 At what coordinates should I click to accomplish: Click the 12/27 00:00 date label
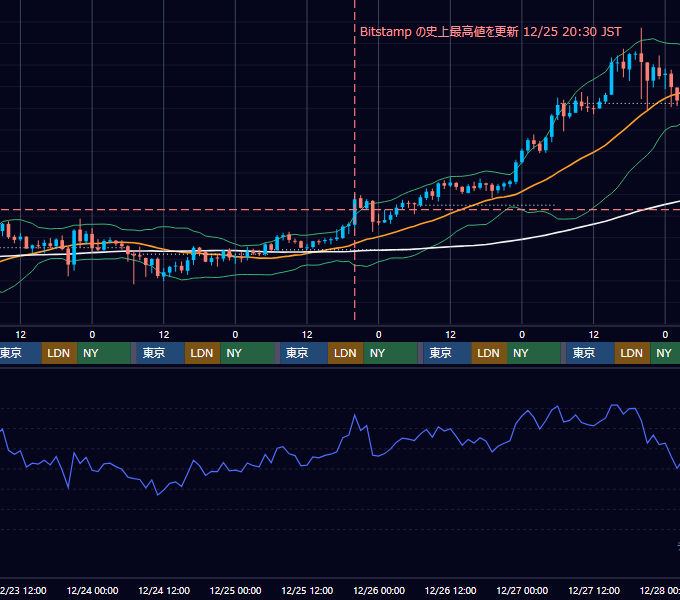coord(522,590)
